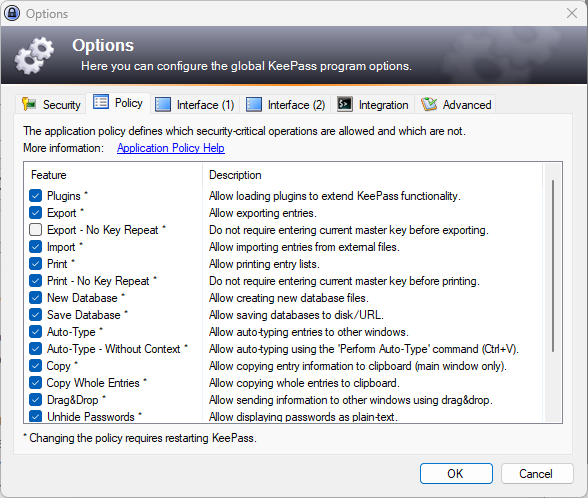
Task: Switch to the Interface (1) tab
Action: [195, 104]
